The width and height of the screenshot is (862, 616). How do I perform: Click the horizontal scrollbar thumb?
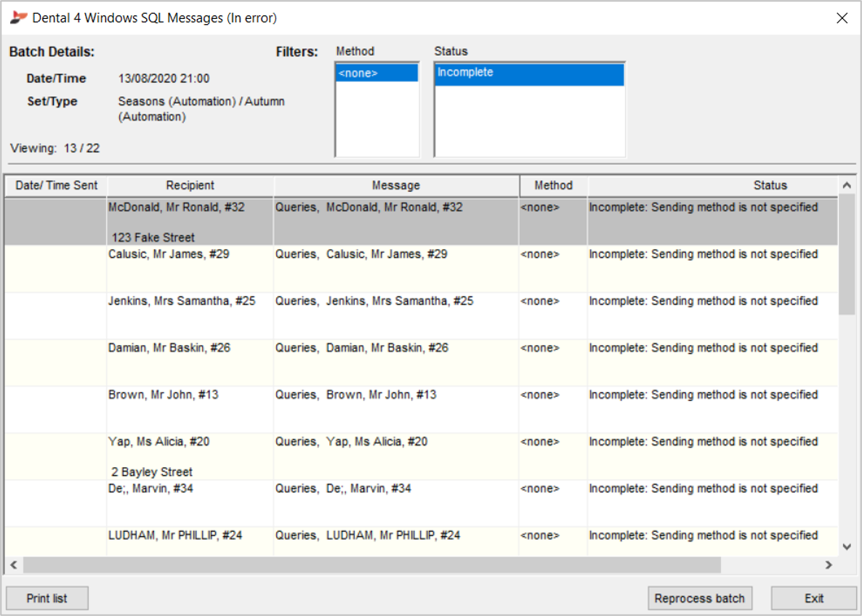tap(371, 565)
